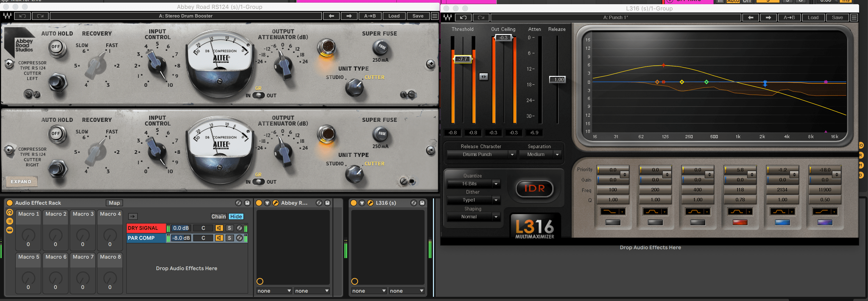Click undo arrow in RS124 plugin toolbar
The width and height of the screenshot is (868, 301).
23,16
